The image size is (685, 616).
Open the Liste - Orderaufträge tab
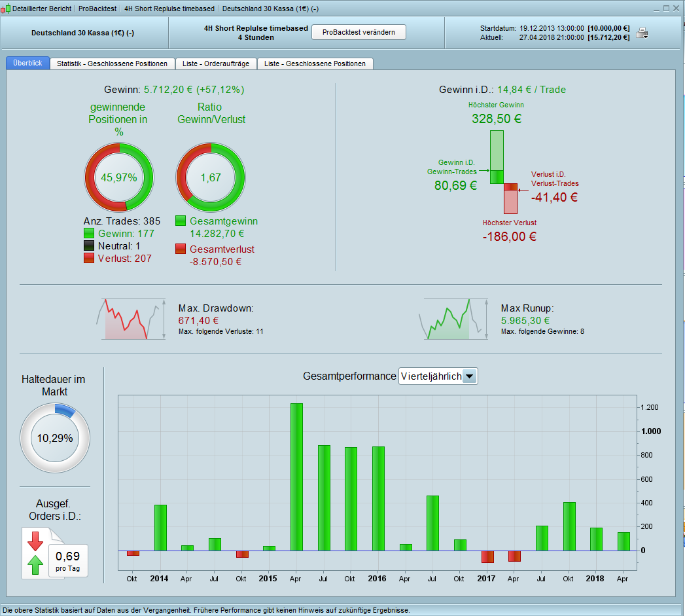point(216,64)
